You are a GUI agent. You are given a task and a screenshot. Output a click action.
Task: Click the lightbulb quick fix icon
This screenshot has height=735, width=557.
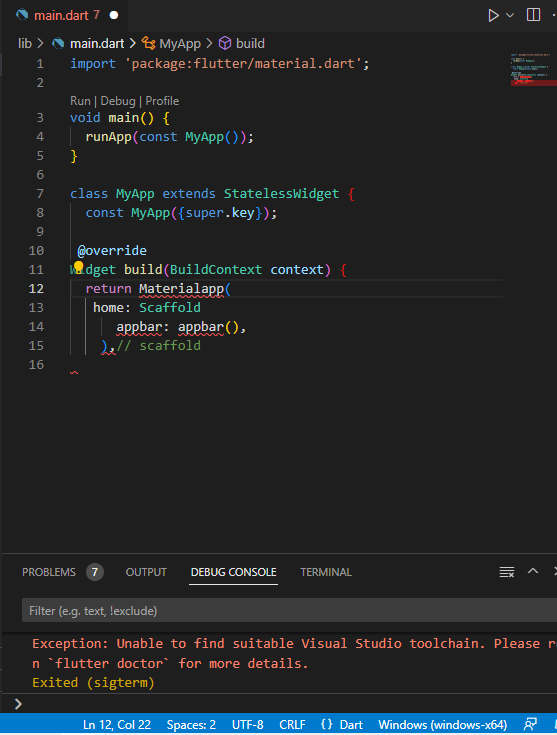[78, 267]
